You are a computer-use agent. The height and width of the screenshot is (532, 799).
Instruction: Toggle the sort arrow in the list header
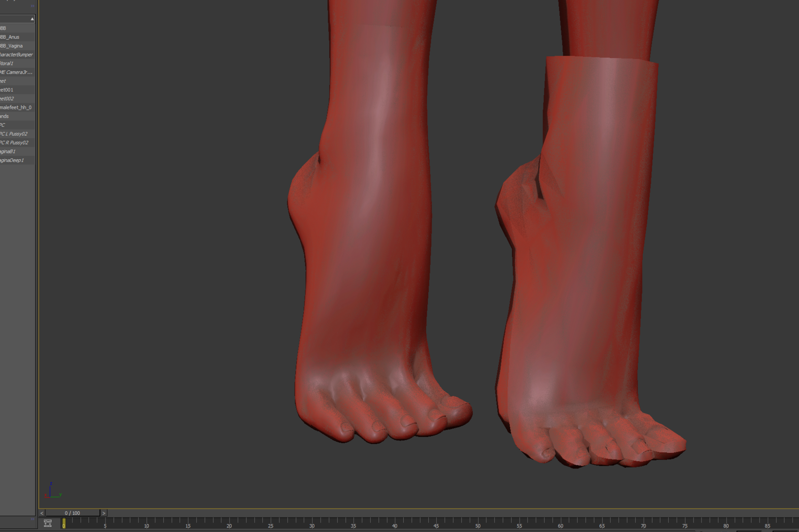[x=32, y=19]
